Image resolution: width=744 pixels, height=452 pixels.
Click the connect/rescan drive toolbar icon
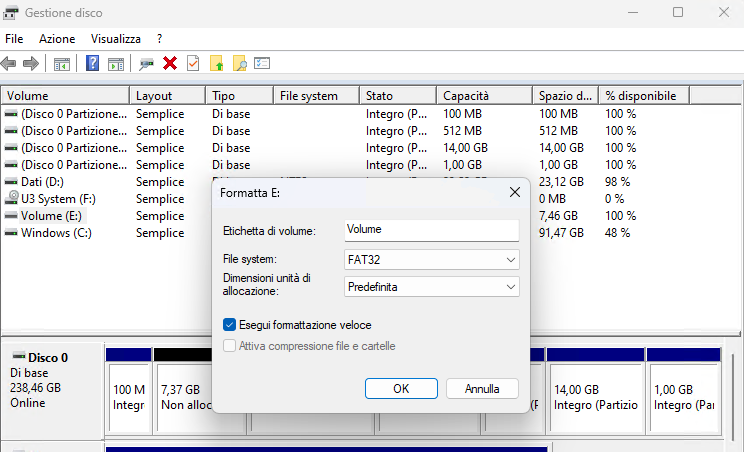point(146,64)
